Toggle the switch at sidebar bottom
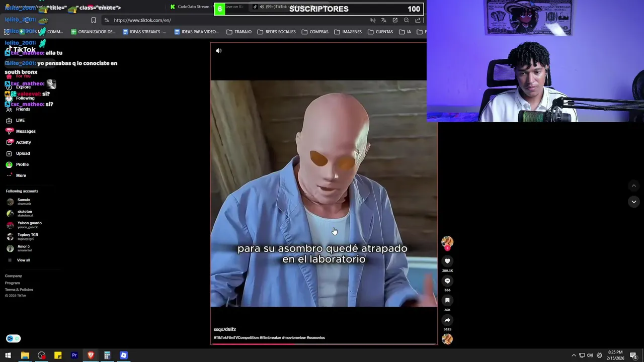 coord(13,338)
